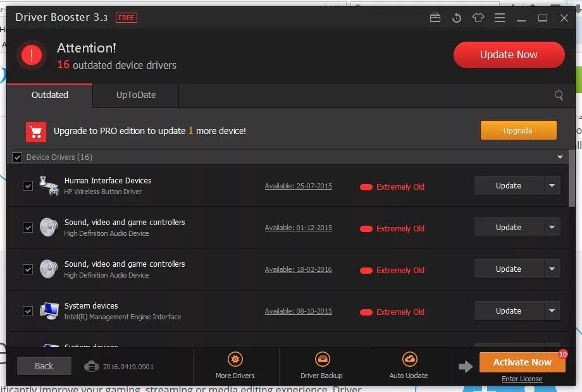
Task: Switch to the UpToDate tab
Action: [x=136, y=95]
